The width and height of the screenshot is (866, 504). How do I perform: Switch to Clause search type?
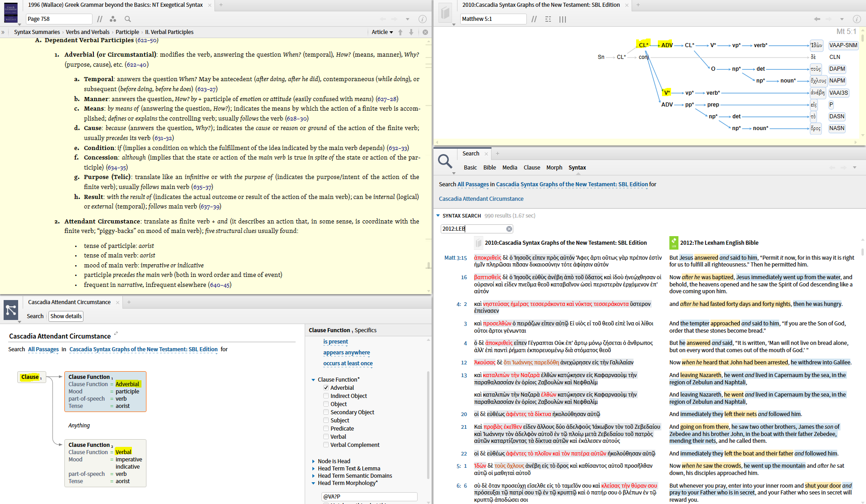tap(532, 168)
